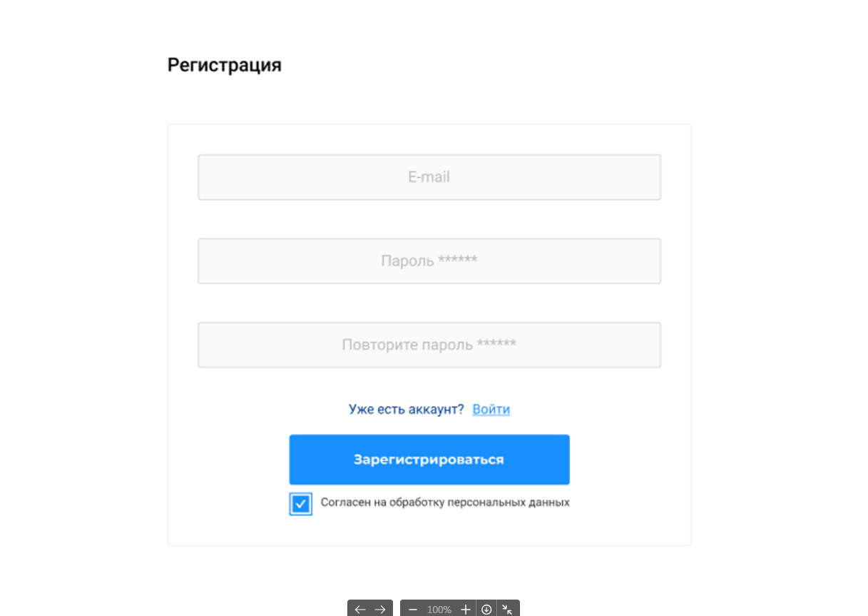Click the Регистрация page heading
Screen dimensions: 868x616
[224, 65]
